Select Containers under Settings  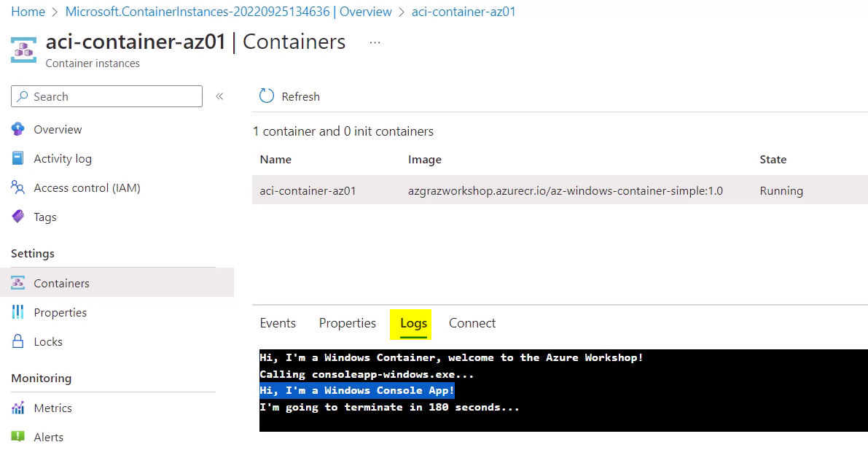point(117,283)
